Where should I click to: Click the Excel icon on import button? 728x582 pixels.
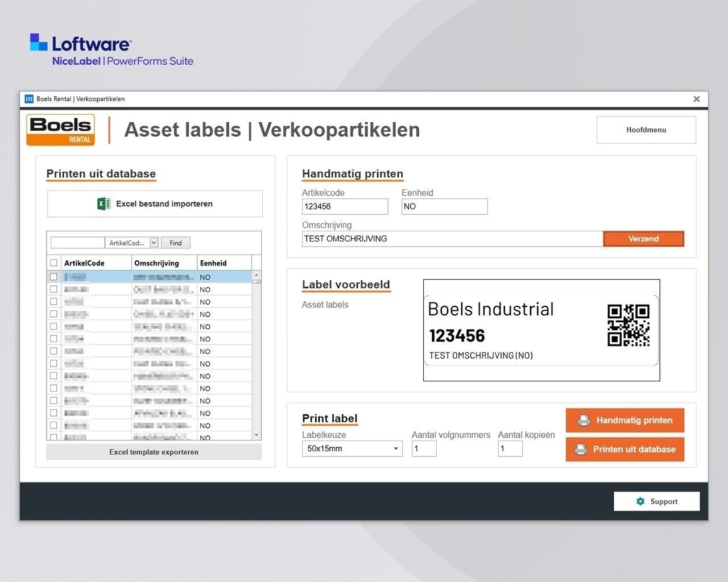point(104,203)
